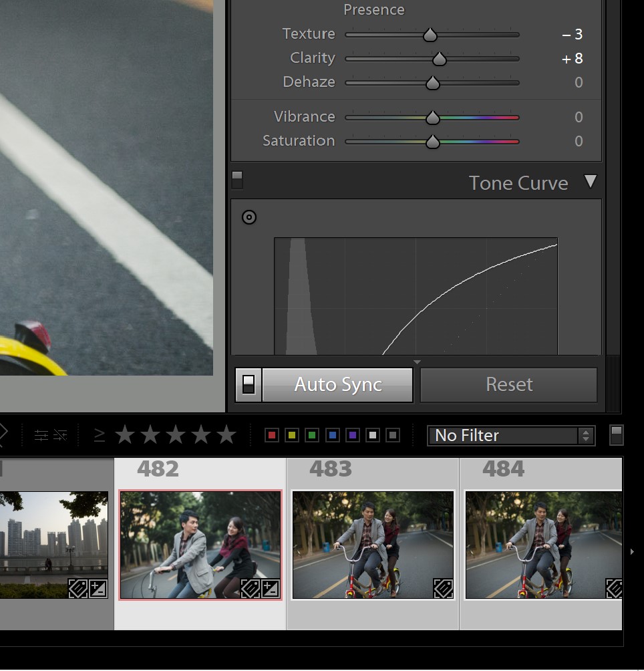This screenshot has height=671, width=644.
Task: Click the Saturation slider label
Action: pos(299,140)
